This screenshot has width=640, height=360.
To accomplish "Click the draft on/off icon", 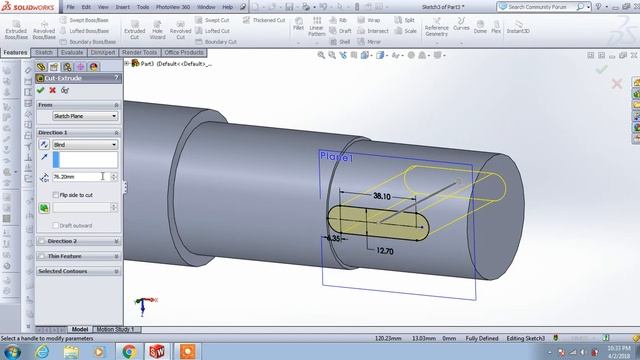I will click(x=44, y=208).
